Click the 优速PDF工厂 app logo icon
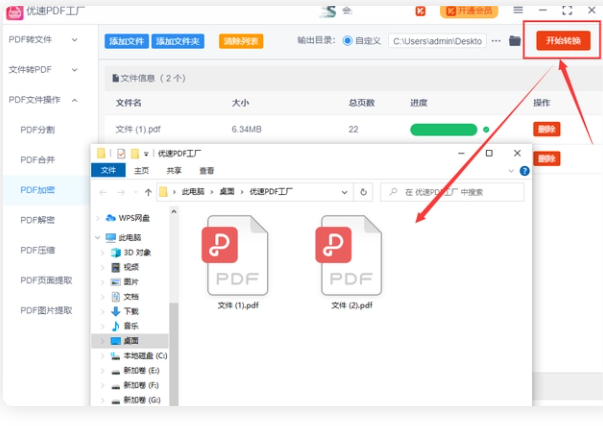Viewport: 603px width, 426px height. [15, 13]
